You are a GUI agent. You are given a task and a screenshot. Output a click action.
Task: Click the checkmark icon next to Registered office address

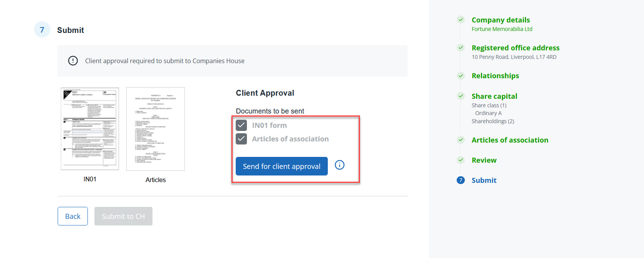coord(461,48)
